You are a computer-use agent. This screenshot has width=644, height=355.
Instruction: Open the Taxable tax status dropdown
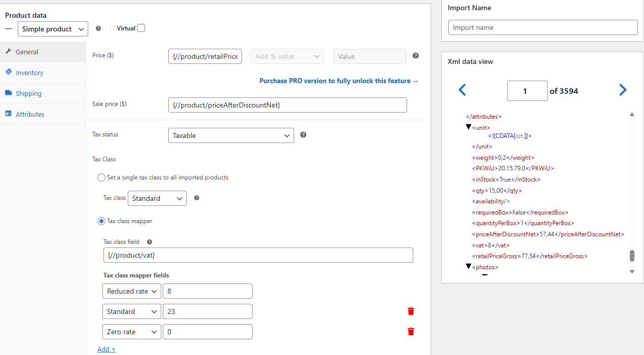tap(231, 135)
